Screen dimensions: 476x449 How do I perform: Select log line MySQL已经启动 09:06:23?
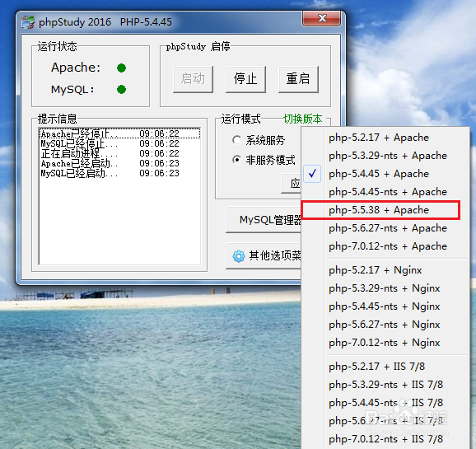120,174
